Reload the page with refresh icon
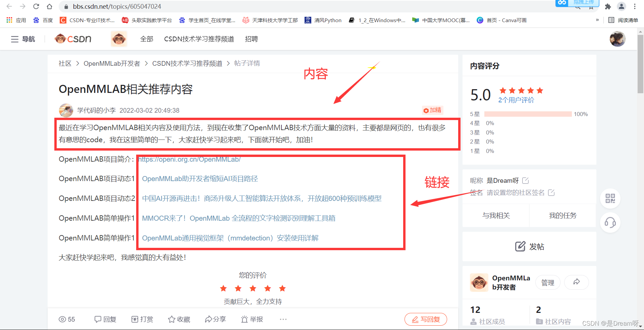644x330 pixels. [36, 6]
